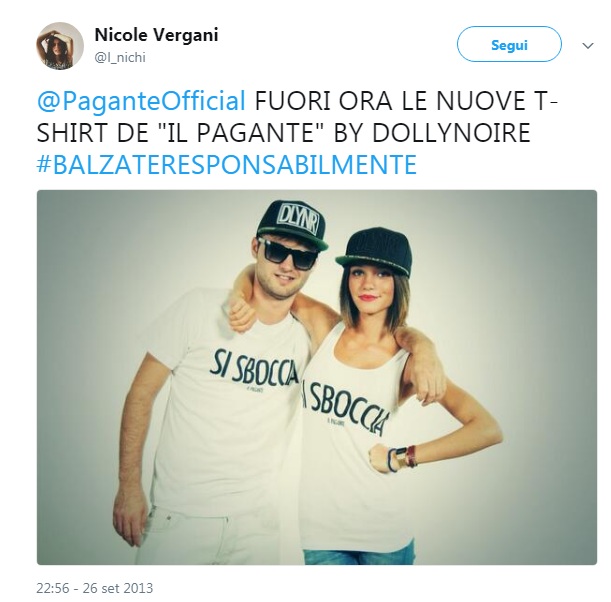Click the DLYNR logo on man's cap
Screen dimensions: 611x602
coord(298,221)
